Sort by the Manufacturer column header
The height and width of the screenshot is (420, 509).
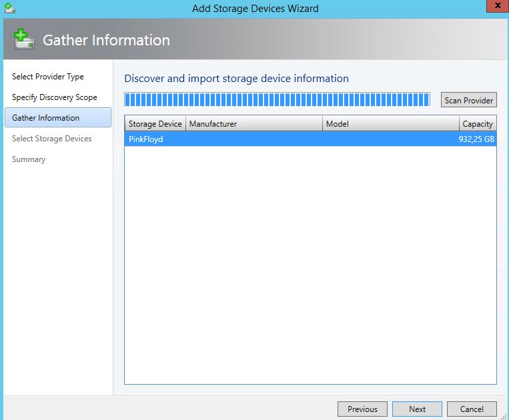[x=254, y=123]
